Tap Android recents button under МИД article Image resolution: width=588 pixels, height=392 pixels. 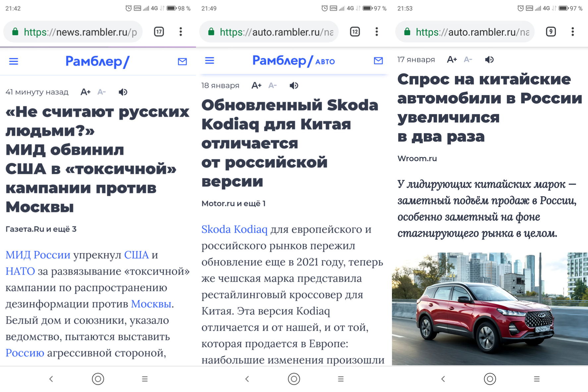click(x=145, y=379)
